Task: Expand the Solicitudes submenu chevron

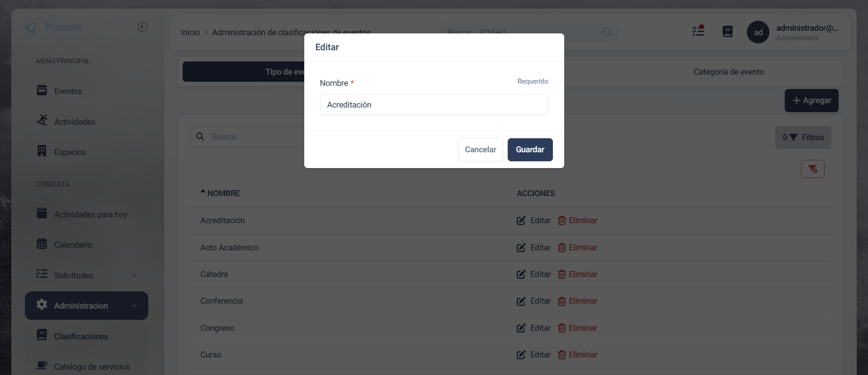Action: coord(134,275)
